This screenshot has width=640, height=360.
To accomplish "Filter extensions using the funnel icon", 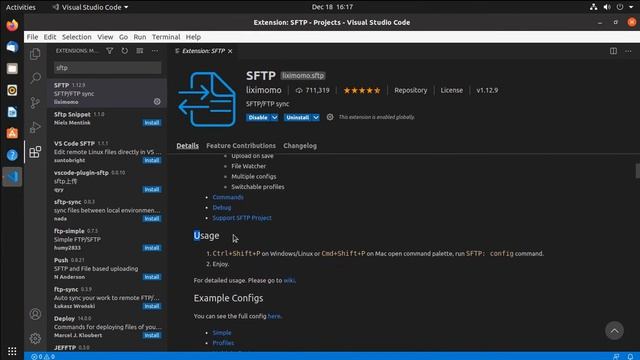I will pos(109,51).
